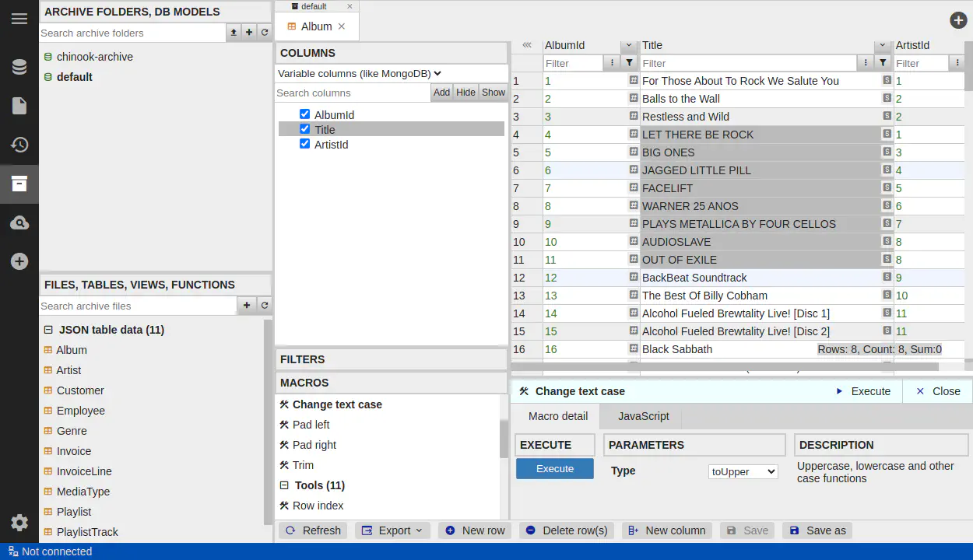
Task: Click the refresh archive folders icon
Action: pyautogui.click(x=265, y=33)
